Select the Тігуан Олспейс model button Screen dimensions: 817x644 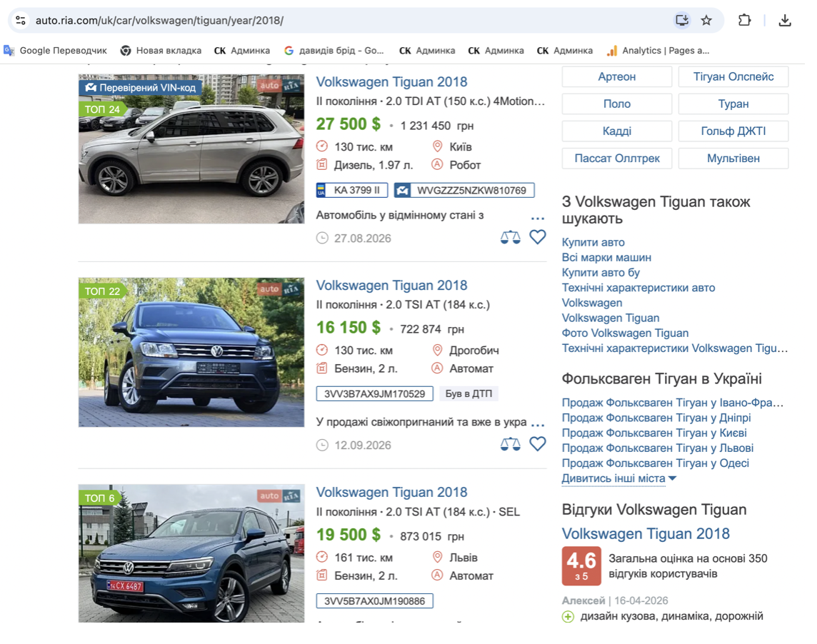(x=733, y=76)
